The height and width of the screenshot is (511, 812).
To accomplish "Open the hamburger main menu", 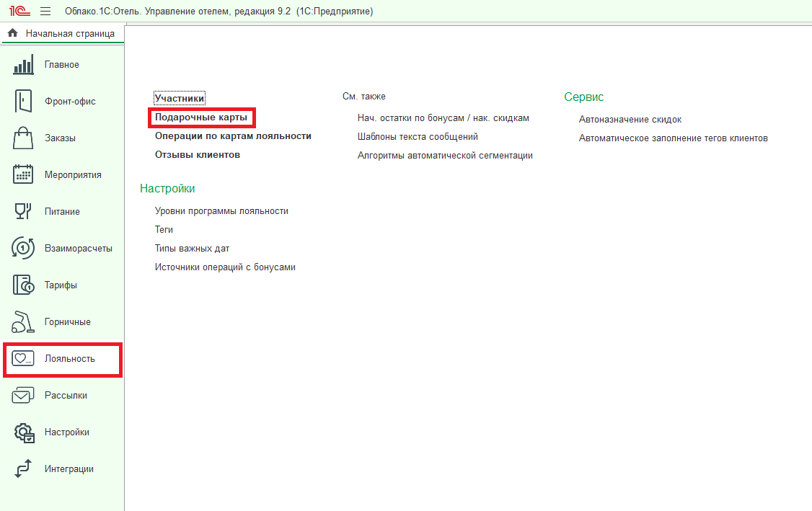I will coord(45,11).
